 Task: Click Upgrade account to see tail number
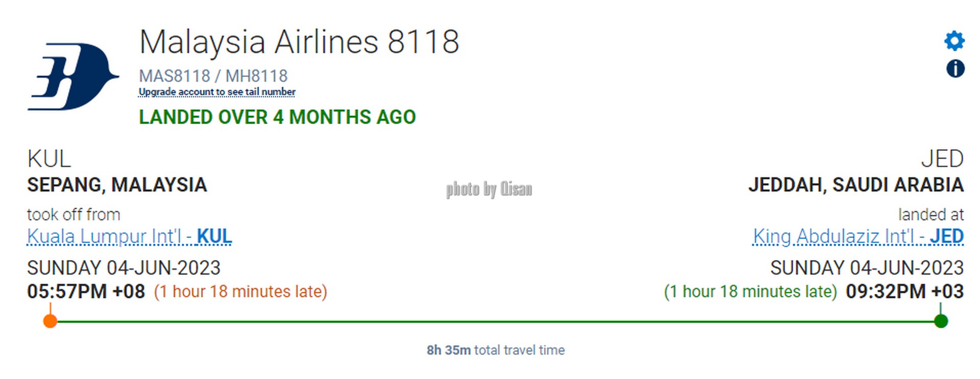coord(217,92)
